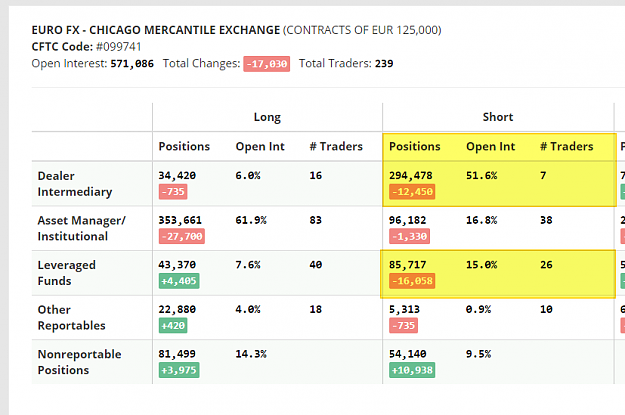Click the Open Interest value 571,086
This screenshot has height=415, width=625.
[132, 64]
